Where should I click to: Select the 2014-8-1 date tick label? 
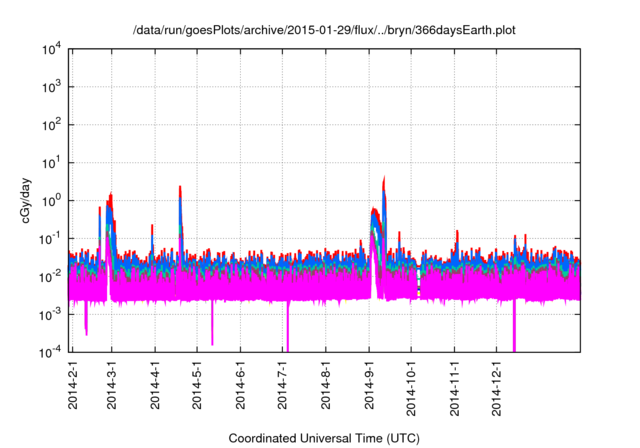point(326,388)
